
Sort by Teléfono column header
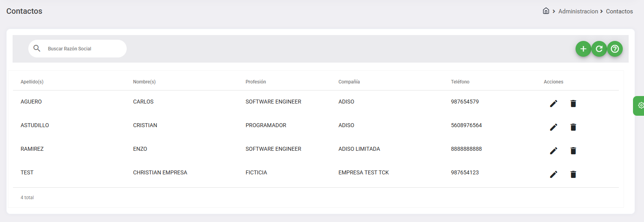[x=460, y=82]
